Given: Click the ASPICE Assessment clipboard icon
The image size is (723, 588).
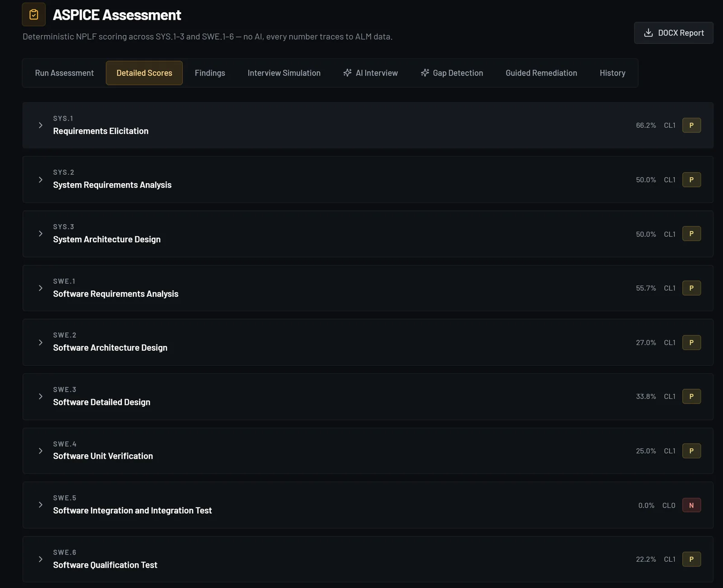Looking at the screenshot, I should [34, 14].
